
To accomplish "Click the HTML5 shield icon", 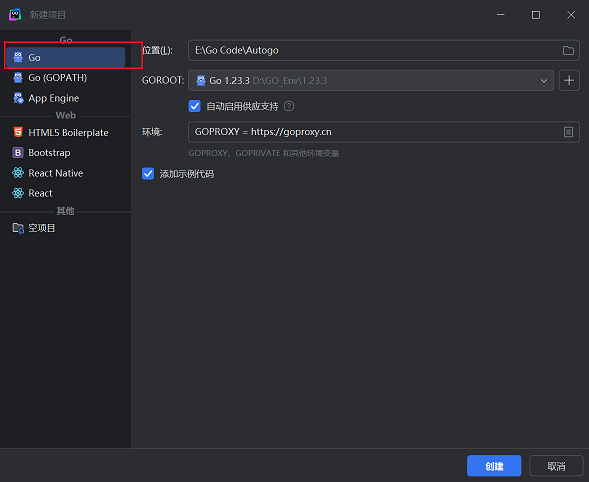I will pos(18,132).
